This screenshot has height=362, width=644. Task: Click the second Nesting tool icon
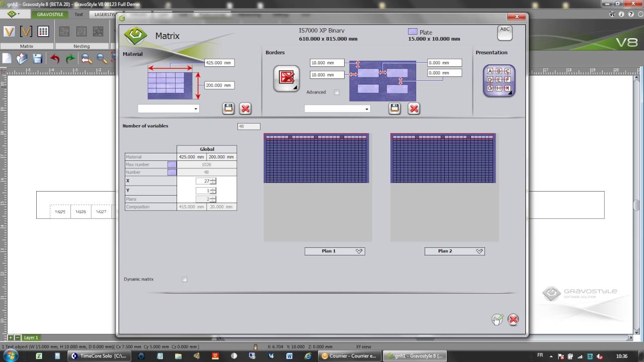coord(81,32)
